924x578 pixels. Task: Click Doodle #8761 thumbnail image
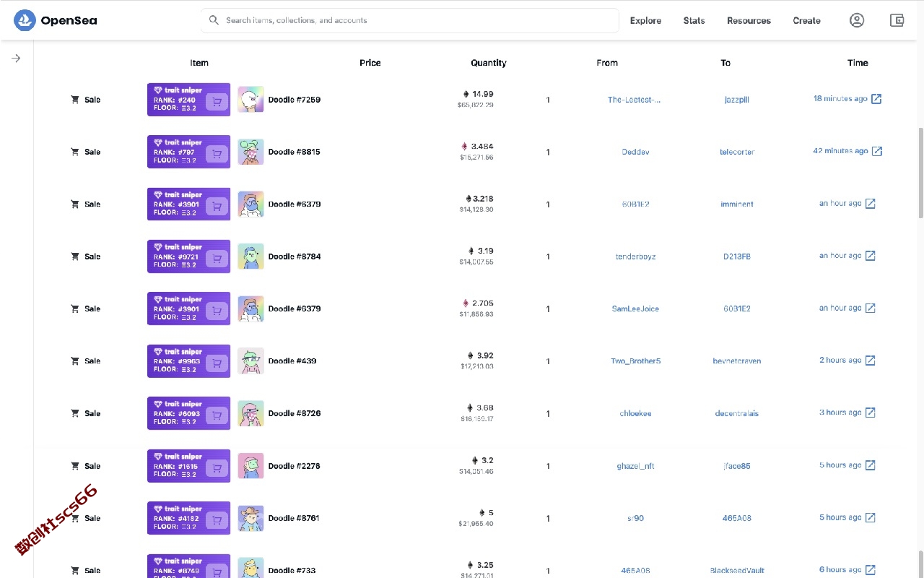tap(250, 518)
